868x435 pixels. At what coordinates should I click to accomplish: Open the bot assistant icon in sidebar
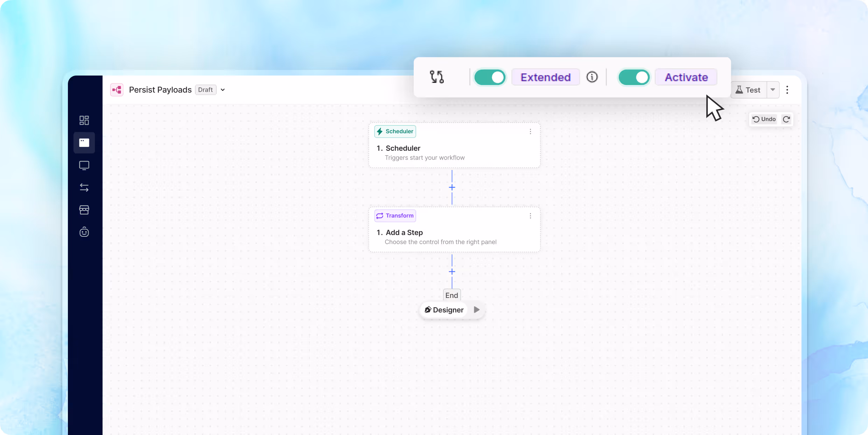click(84, 232)
